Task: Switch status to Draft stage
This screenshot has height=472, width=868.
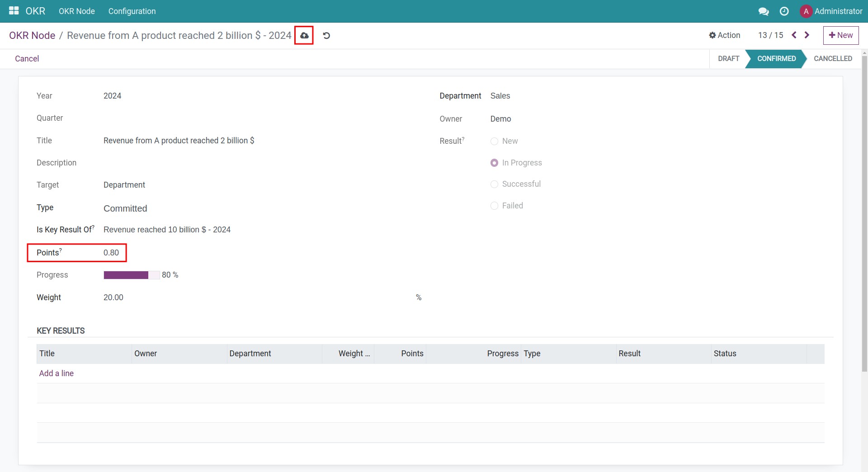Action: [x=728, y=59]
